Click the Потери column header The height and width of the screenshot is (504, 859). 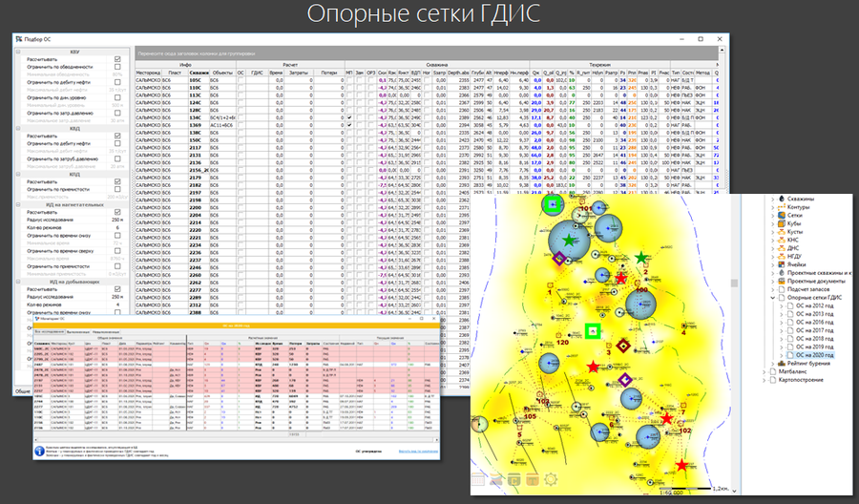pyautogui.click(x=328, y=73)
